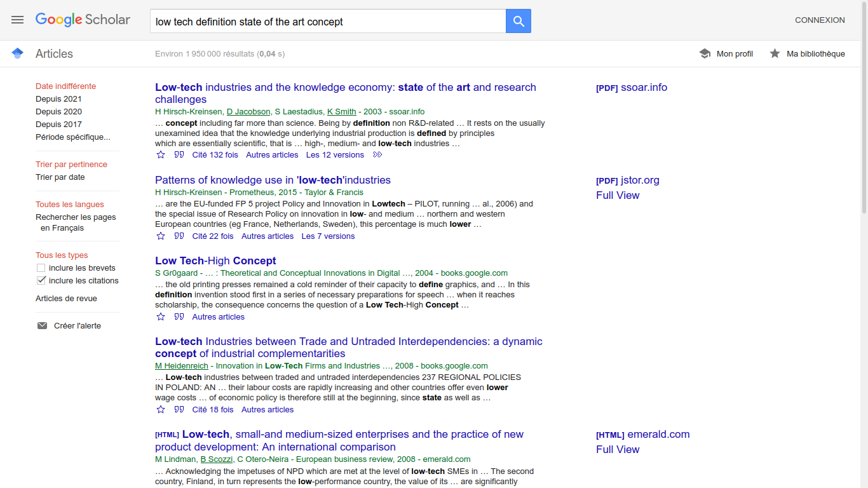Viewport: 868px width, 488px height.
Task: Select Toutes les langues option
Action: tap(70, 204)
